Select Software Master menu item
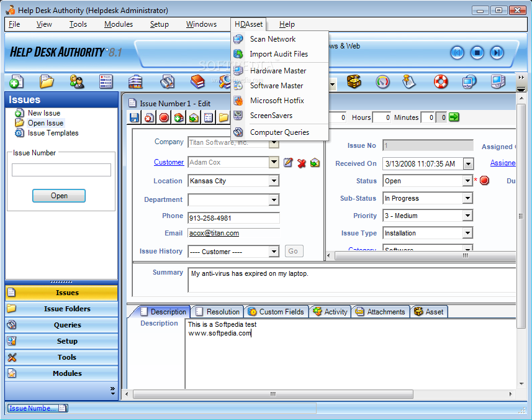This screenshot has width=532, height=420. 280,86
